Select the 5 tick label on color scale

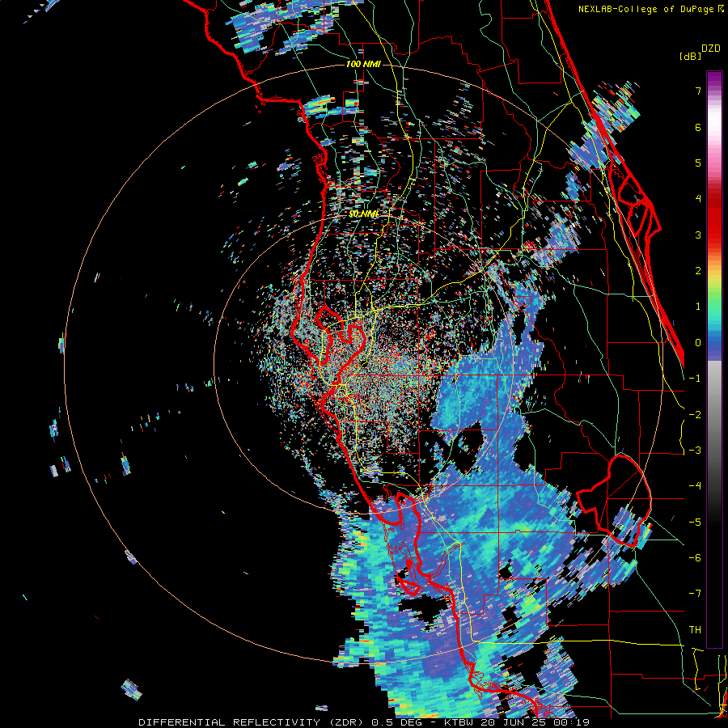(698, 163)
